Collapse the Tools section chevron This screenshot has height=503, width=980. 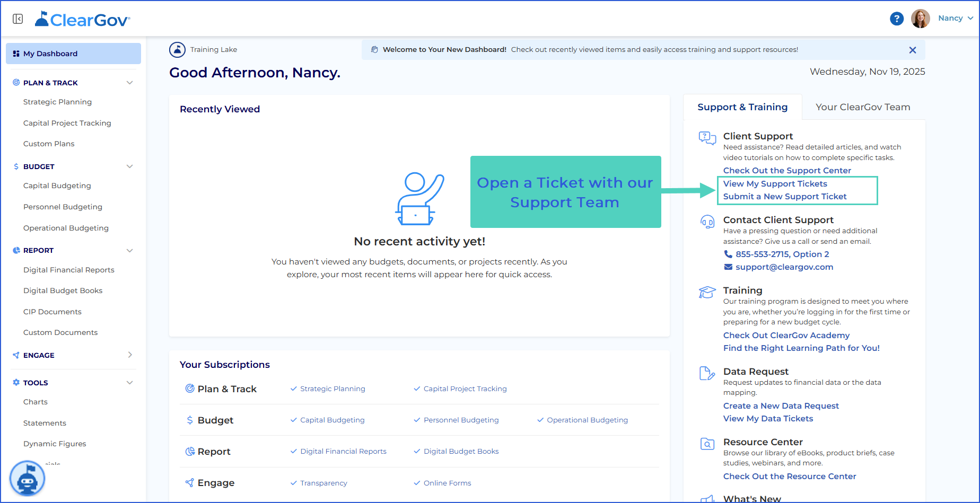(x=129, y=383)
